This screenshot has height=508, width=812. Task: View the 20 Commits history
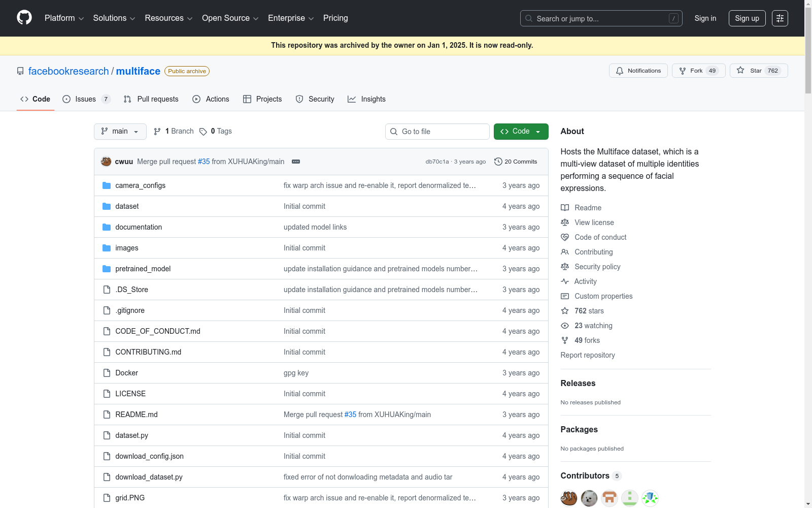516,162
